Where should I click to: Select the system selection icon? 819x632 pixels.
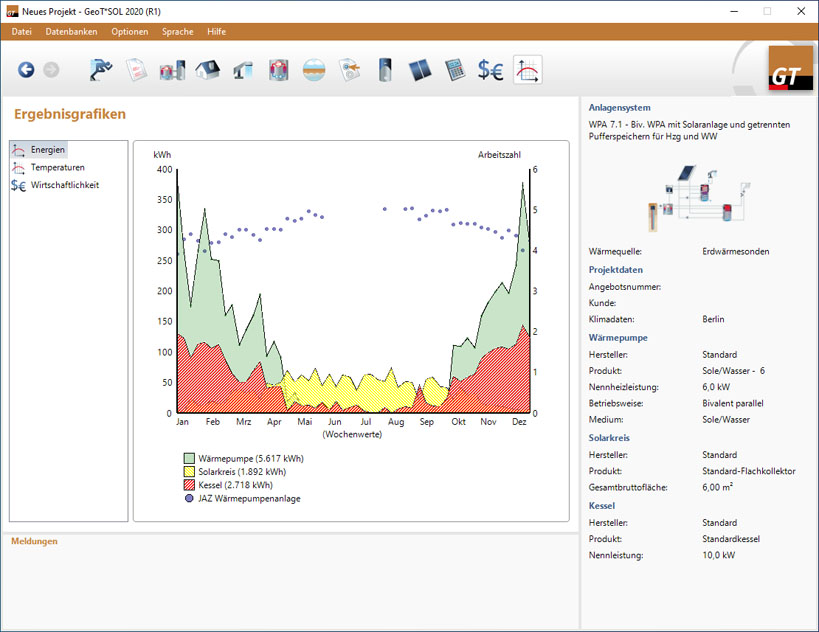click(x=170, y=70)
